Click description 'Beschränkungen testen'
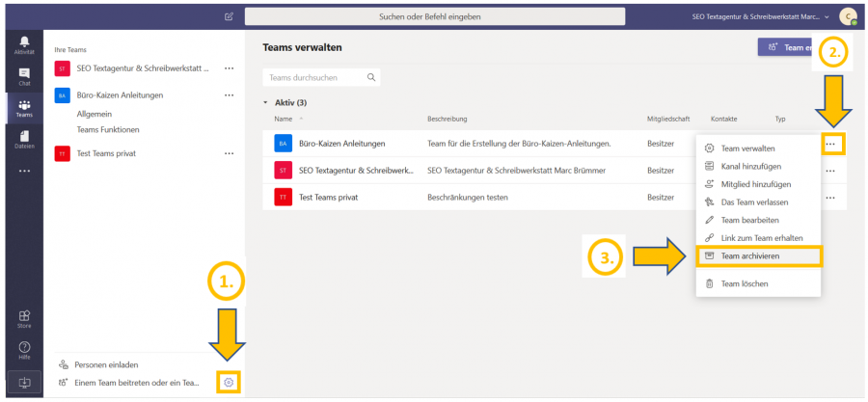This screenshot has width=868, height=402. [x=468, y=197]
